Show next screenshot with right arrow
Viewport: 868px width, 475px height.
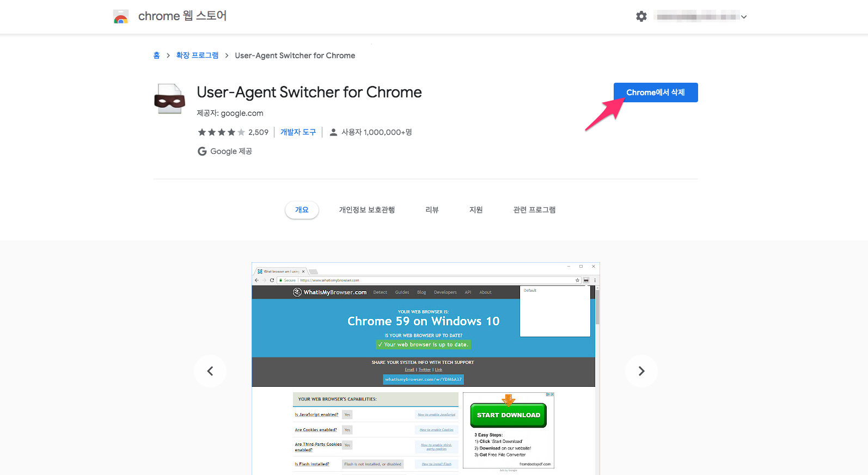tap(641, 371)
